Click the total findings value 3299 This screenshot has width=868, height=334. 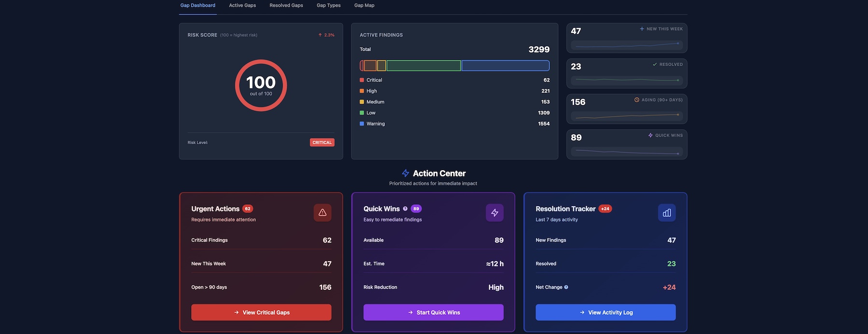pyautogui.click(x=539, y=50)
